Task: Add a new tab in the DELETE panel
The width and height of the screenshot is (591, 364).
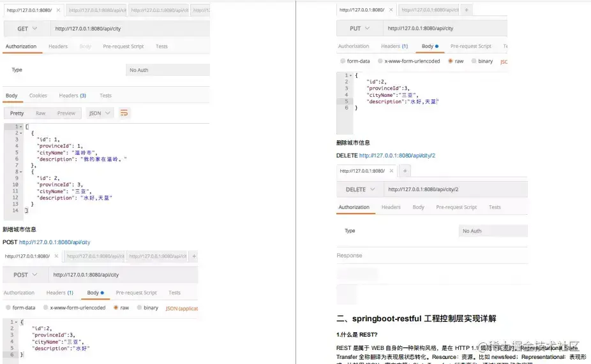Action: [405, 171]
